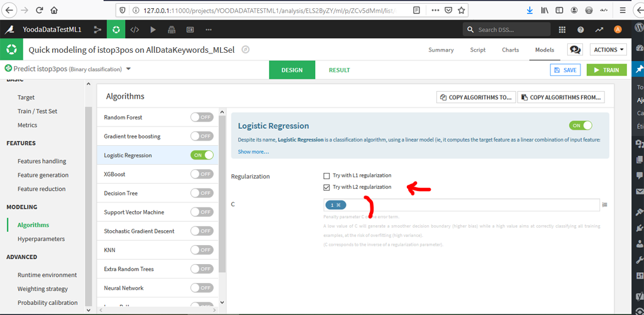The width and height of the screenshot is (644, 315).
Task: Uncheck Try with L2 regularization
Action: [x=326, y=187]
